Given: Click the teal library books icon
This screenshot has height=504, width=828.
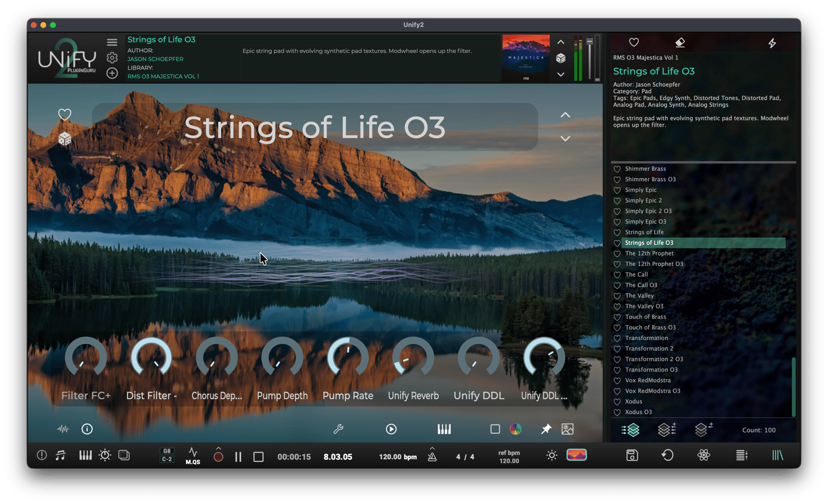Looking at the screenshot, I should point(778,455).
